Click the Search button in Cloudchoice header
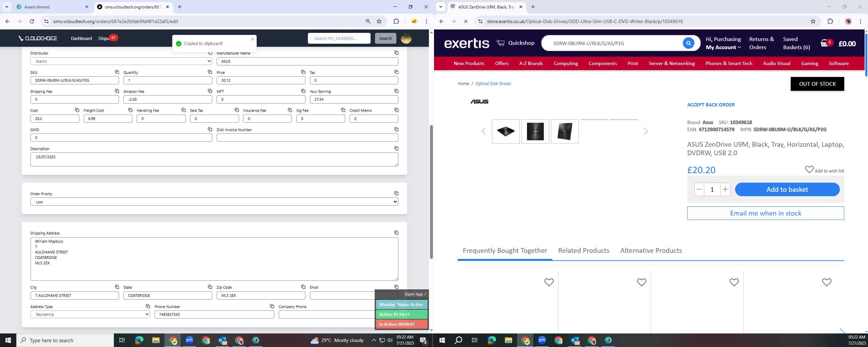The image size is (868, 347). [x=385, y=38]
